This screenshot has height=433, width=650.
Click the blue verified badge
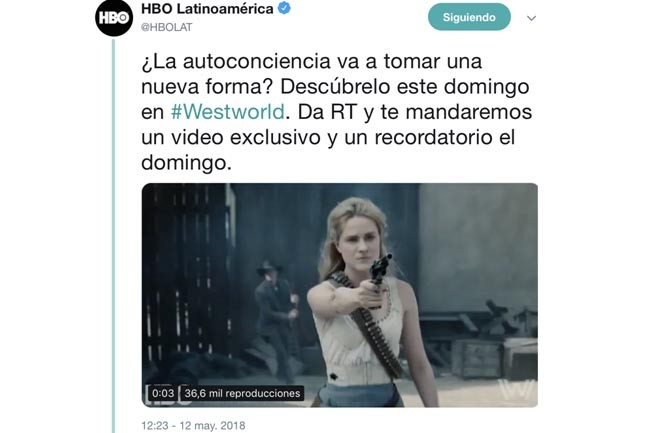tap(284, 8)
